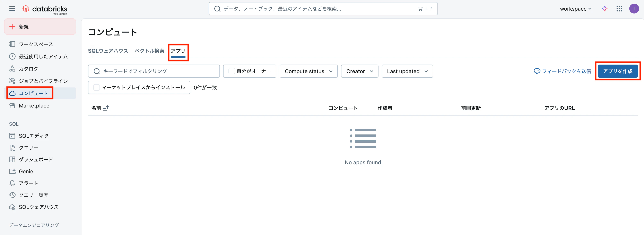Toggle the hamburger sidebar menu
Viewport: 644px width, 235px height.
(x=12, y=9)
